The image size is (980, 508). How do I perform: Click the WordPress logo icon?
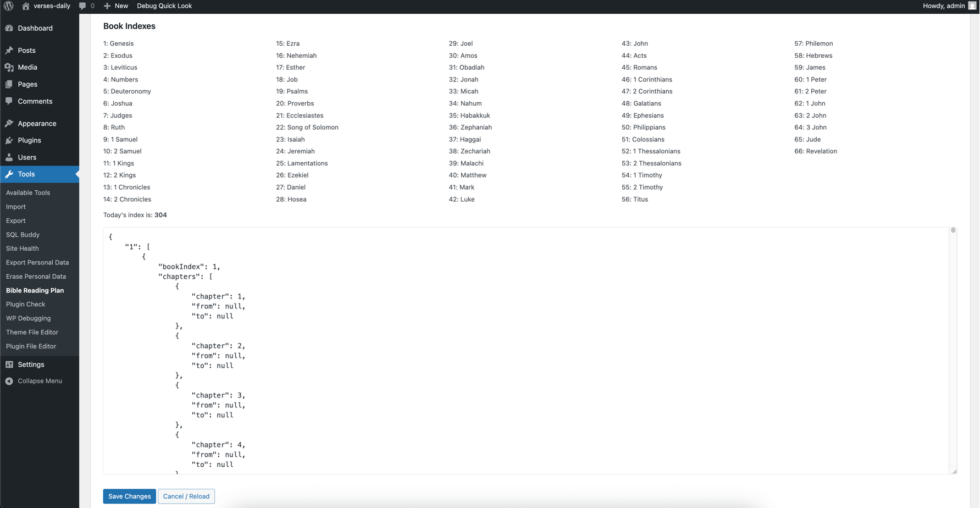click(9, 6)
